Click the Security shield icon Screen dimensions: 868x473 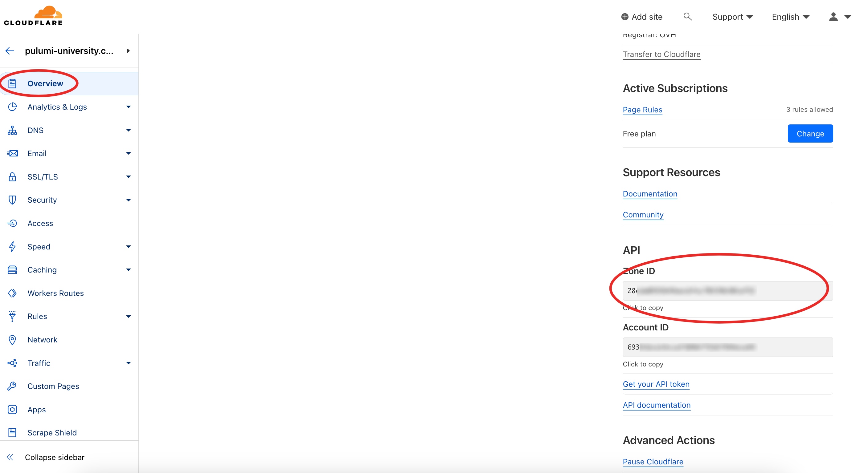click(12, 200)
